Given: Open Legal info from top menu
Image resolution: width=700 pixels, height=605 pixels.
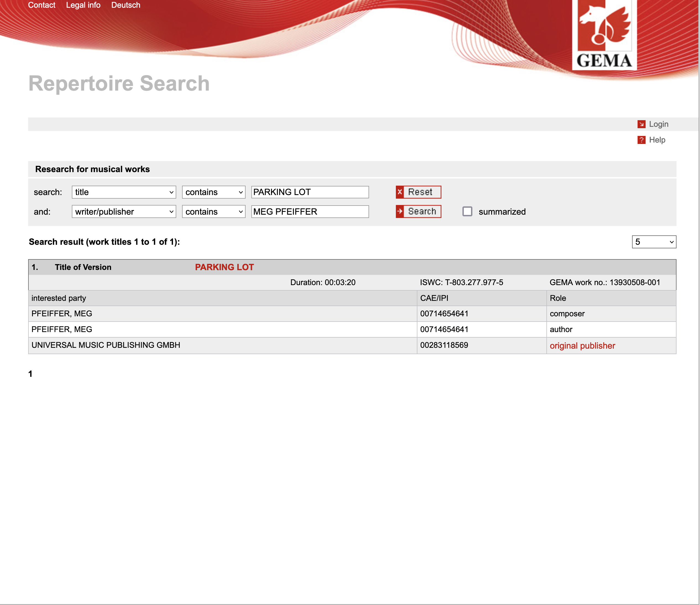Looking at the screenshot, I should [83, 5].
